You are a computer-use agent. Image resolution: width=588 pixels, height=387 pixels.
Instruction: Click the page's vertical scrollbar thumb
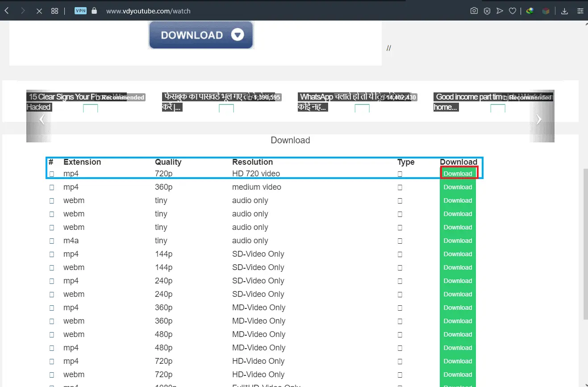click(585, 244)
